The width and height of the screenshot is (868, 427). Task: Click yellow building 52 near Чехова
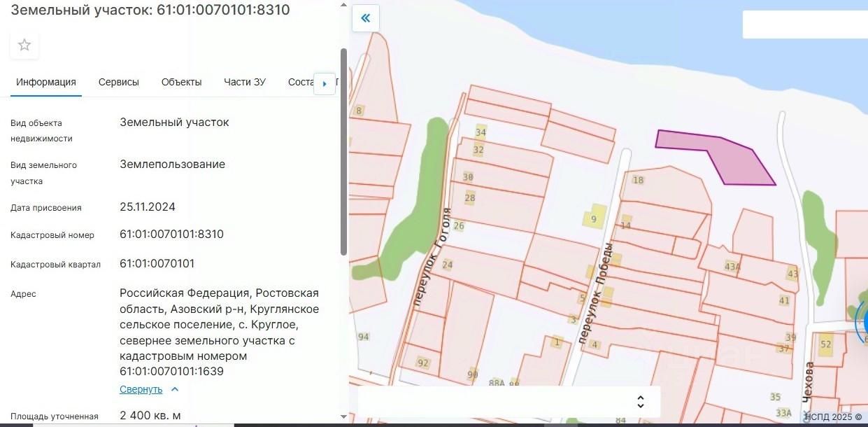(827, 344)
